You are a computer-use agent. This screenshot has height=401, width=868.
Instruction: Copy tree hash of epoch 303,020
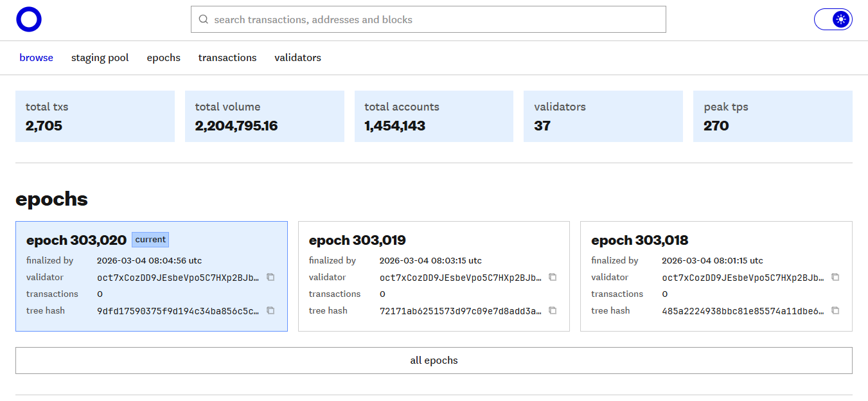click(x=270, y=310)
